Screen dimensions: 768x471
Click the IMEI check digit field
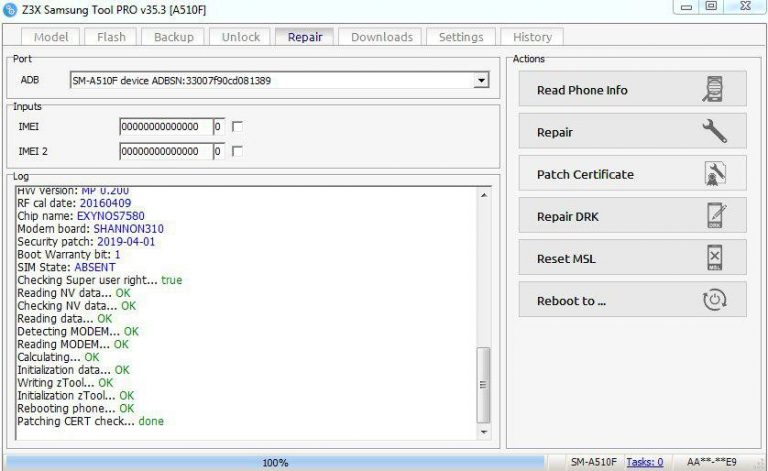[x=219, y=127]
